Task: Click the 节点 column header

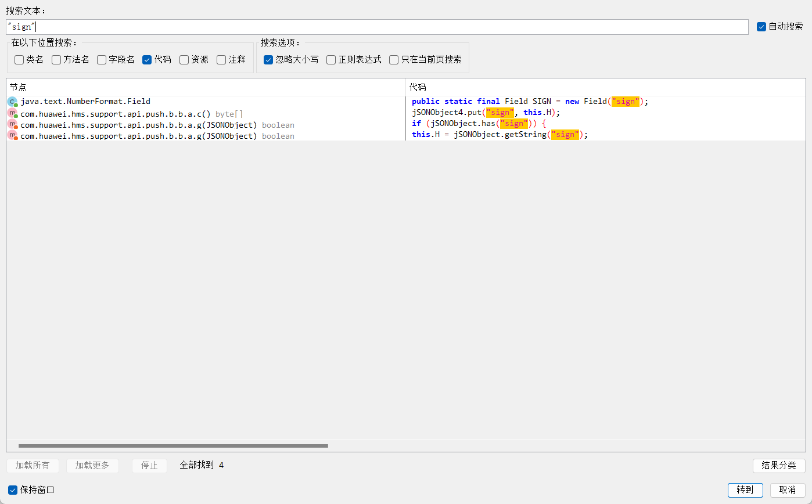Action: click(x=206, y=87)
